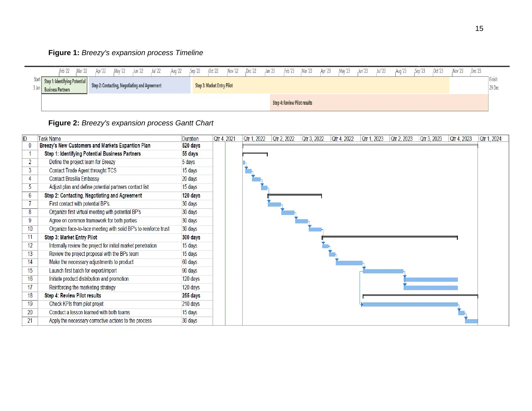Select task 'Internally review the project for initial market penetration'
The height and width of the screenshot is (411, 532).
(x=103, y=246)
